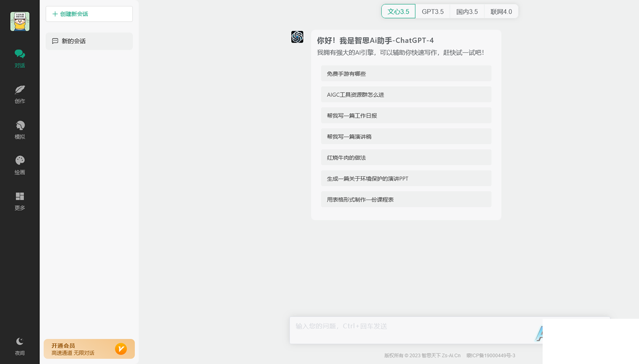Open the 模拟 simulation section icon
This screenshot has width=639, height=364.
[x=20, y=125]
